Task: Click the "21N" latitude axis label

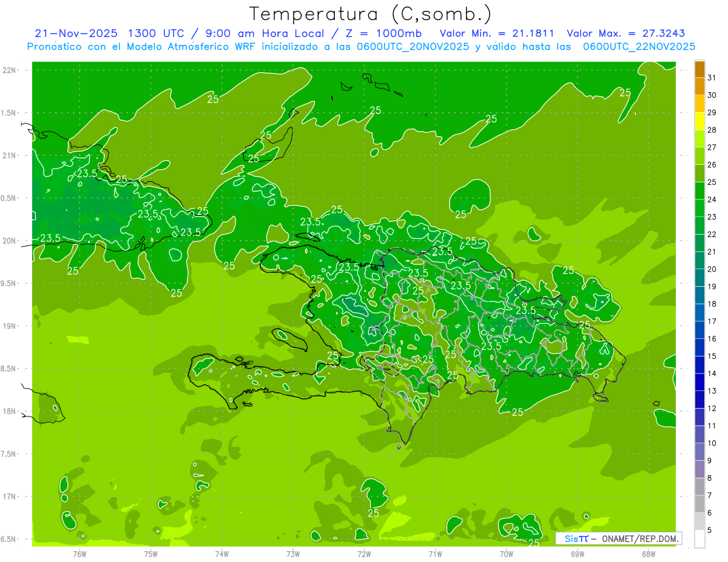Action: click(8, 155)
